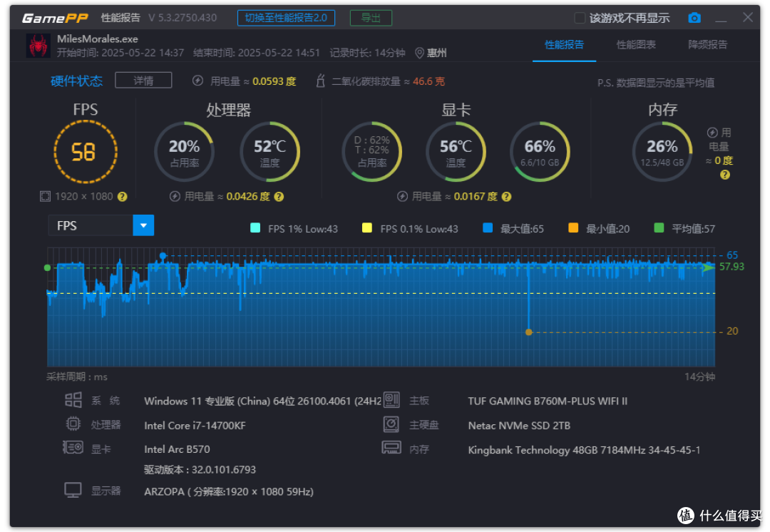Open the FPS chart metric dropdown arrow
This screenshot has width=770, height=532.
click(143, 225)
